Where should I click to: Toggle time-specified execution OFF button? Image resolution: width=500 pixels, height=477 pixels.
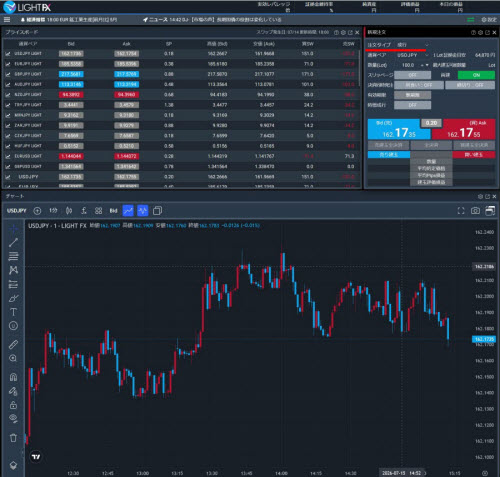(412, 105)
